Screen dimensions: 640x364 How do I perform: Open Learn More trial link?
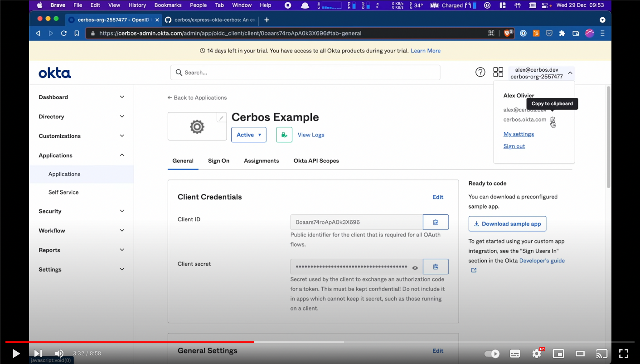click(426, 51)
